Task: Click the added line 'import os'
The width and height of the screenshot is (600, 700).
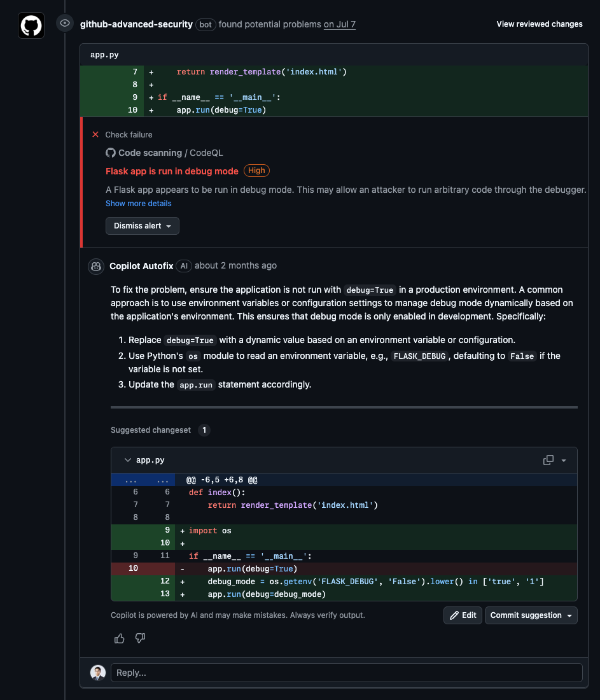Action: click(344, 530)
